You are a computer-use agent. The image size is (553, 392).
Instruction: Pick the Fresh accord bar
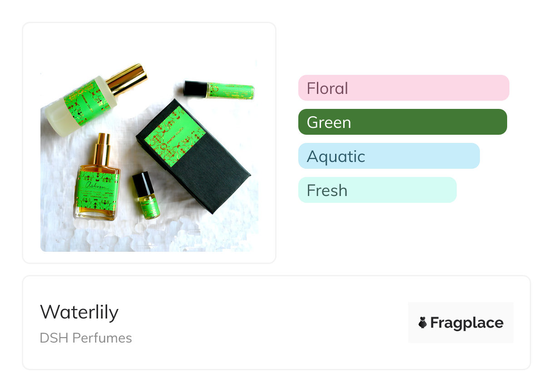coord(377,190)
